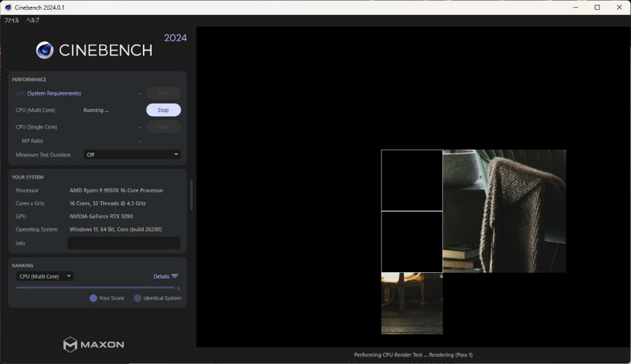
Task: Open the ヘルプ menu
Action: coord(33,20)
